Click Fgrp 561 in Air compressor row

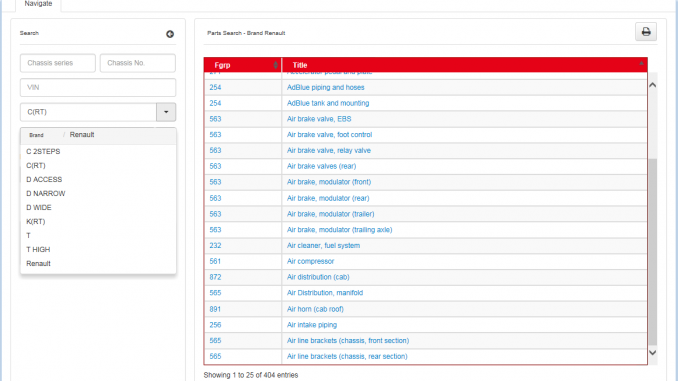click(215, 262)
